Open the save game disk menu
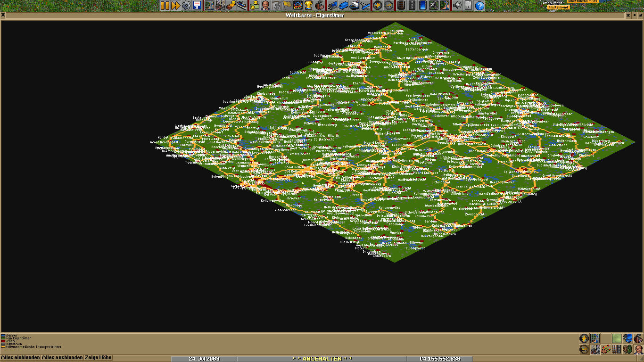The image size is (644, 362). click(x=197, y=6)
